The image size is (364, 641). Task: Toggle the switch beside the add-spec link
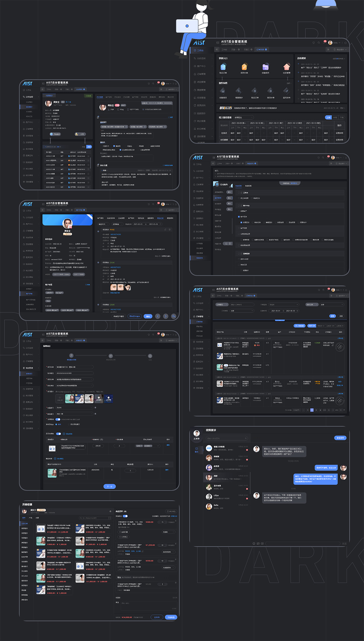pyautogui.click(x=58, y=434)
